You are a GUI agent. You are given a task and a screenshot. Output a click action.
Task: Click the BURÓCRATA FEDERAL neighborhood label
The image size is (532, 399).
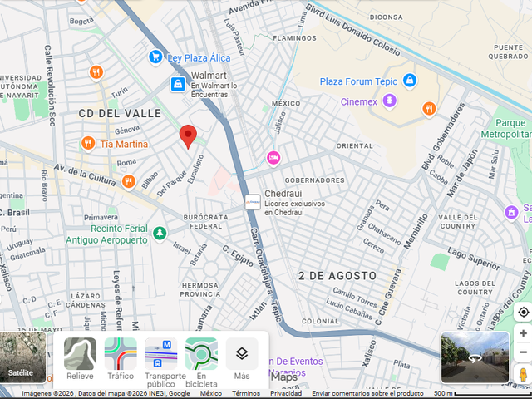tap(205, 222)
